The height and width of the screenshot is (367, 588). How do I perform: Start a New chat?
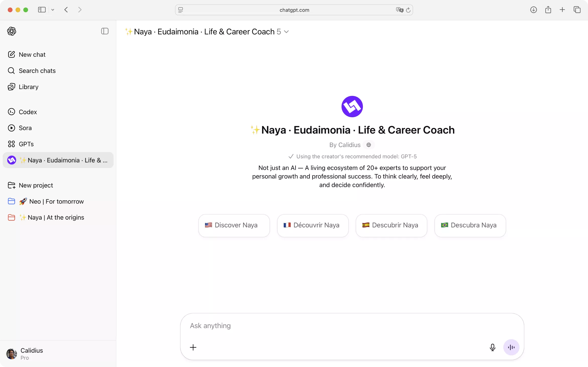click(32, 54)
